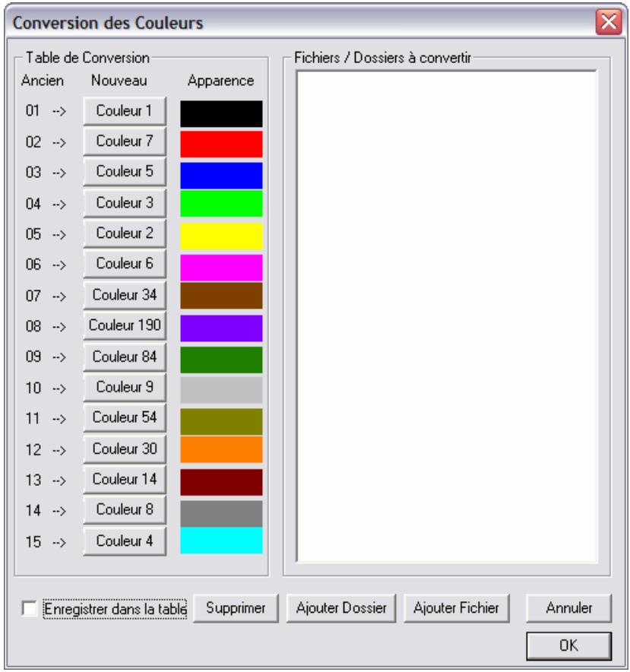Click the Supprimer button
Image resolution: width=630 pixels, height=672 pixels.
[x=236, y=608]
